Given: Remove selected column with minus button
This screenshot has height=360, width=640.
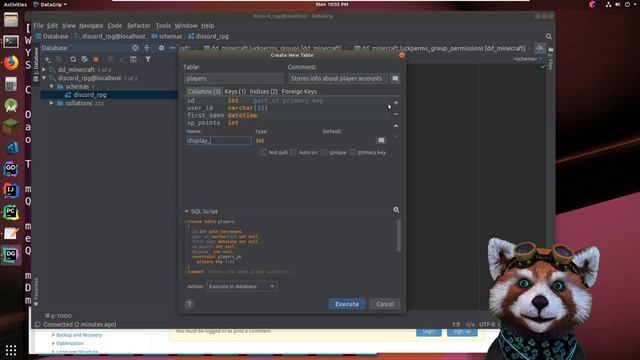Looking at the screenshot, I should (396, 114).
